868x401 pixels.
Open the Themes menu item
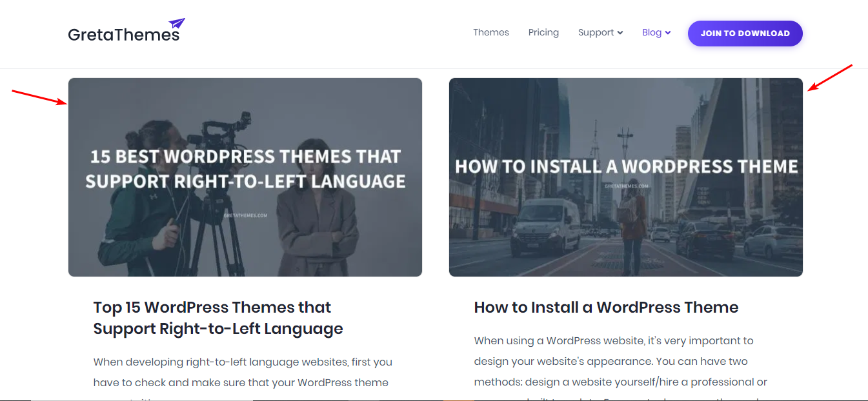click(x=491, y=32)
